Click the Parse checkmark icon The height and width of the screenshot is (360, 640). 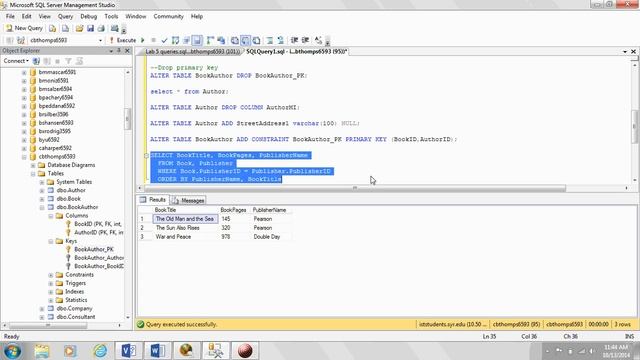pos(164,40)
